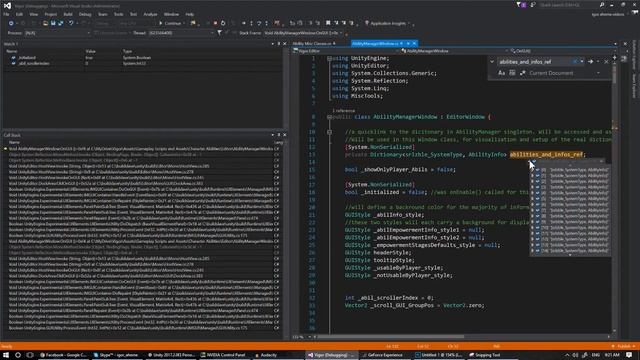Expand the find box to replace mode
This screenshot has height=360, width=640.
(x=492, y=62)
